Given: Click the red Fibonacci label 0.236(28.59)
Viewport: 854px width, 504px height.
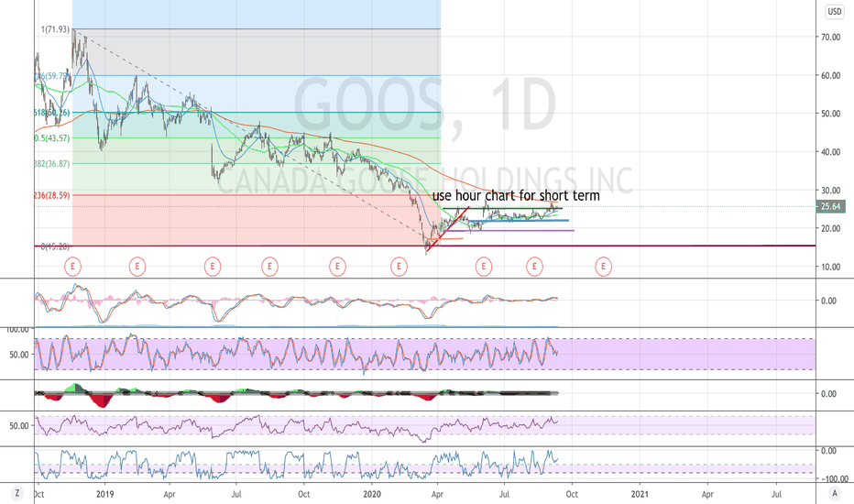Looking at the screenshot, I should coord(52,195).
